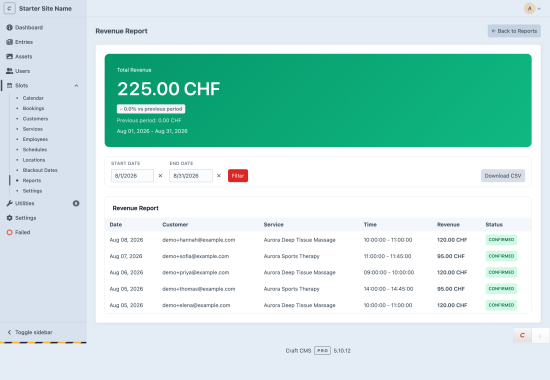This screenshot has height=380, width=550.
Task: Click the 0.0% vs previous period badge
Action: tap(151, 109)
